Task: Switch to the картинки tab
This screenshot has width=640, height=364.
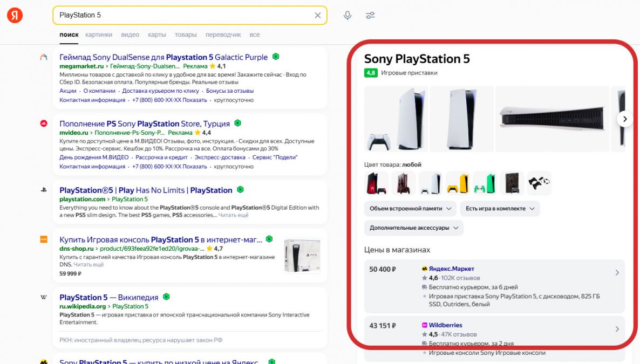Action: [99, 35]
